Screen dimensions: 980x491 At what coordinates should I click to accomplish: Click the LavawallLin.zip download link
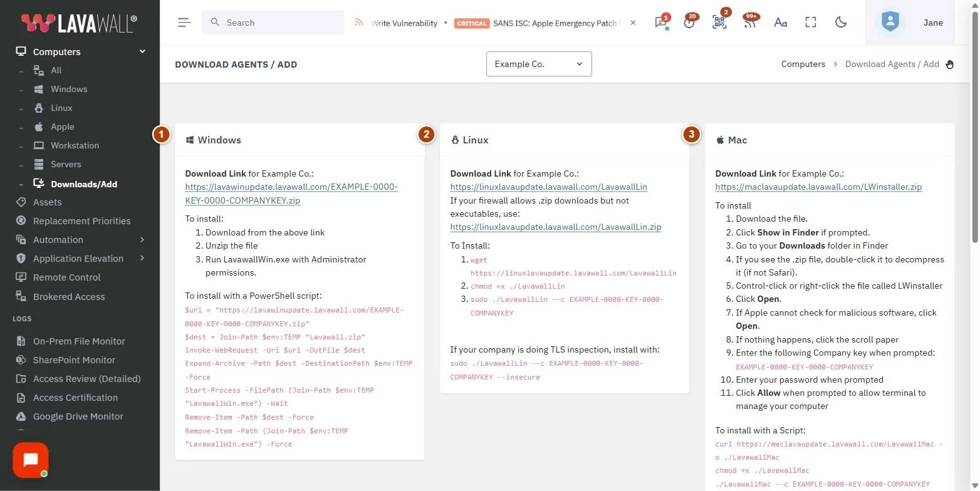[x=556, y=227]
